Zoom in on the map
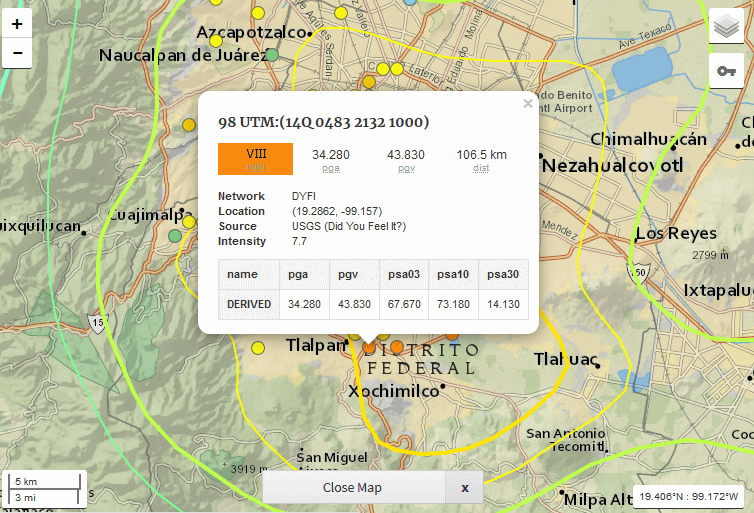The image size is (754, 513). (x=17, y=22)
